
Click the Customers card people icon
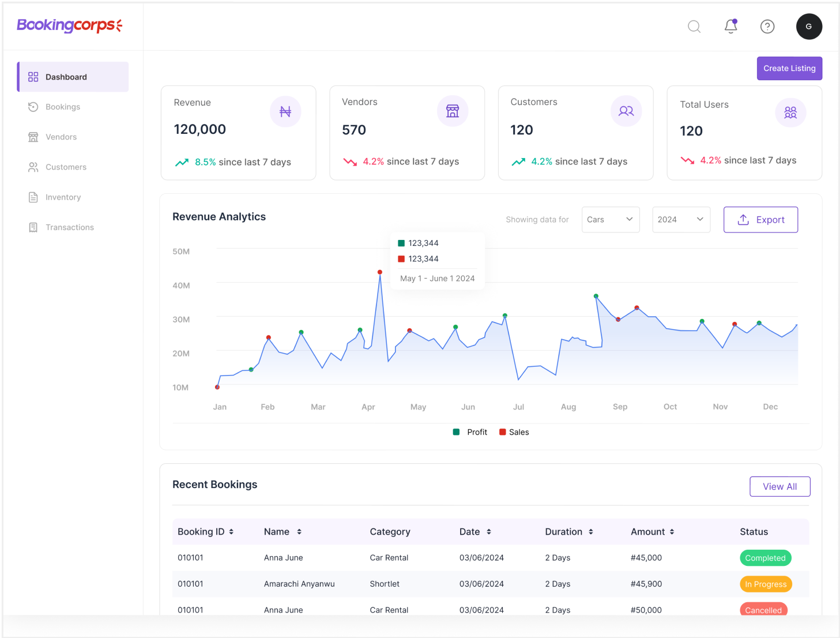[x=626, y=111]
